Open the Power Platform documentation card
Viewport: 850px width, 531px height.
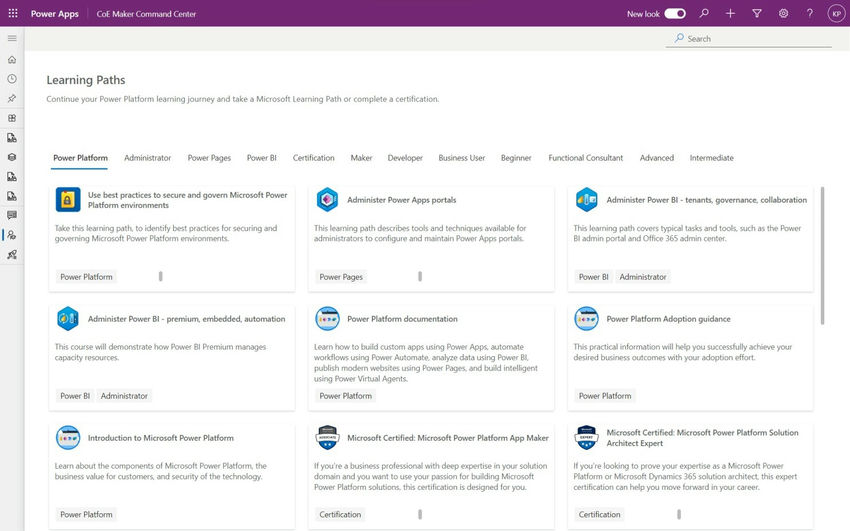(x=402, y=319)
